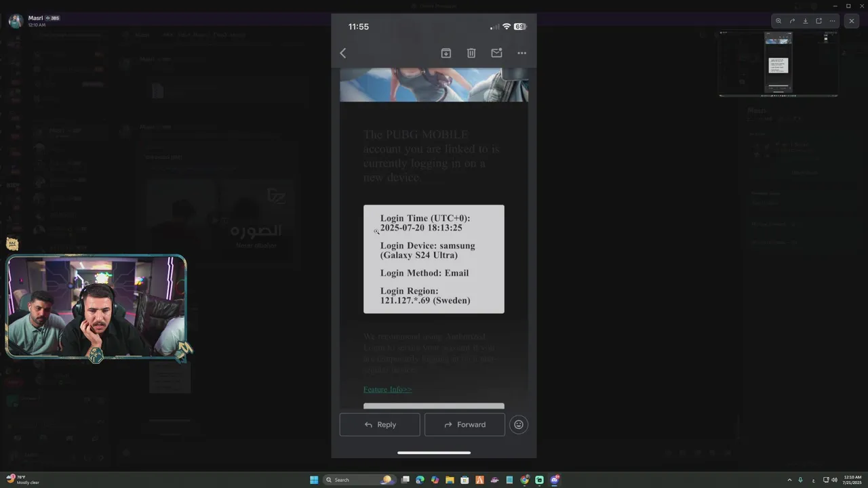Expand the hidden system tray icons chevron
Viewport: 868px width, 488px height.
(789, 480)
